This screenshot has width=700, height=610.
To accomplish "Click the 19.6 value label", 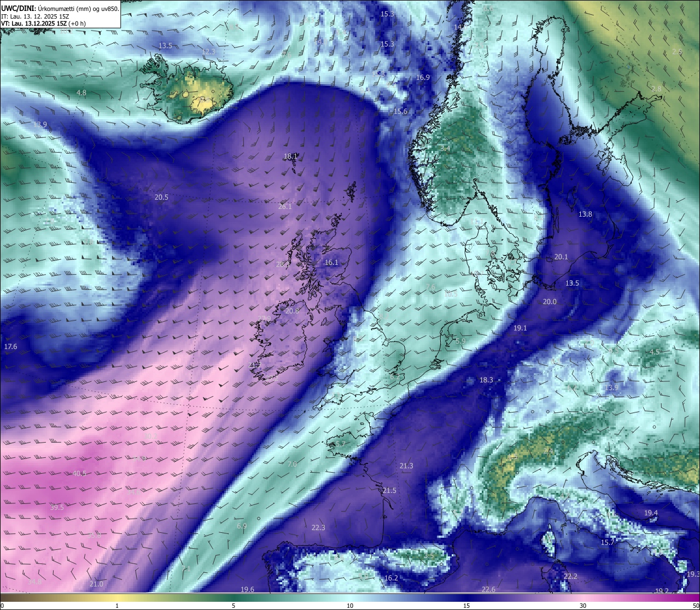I will (247, 589).
